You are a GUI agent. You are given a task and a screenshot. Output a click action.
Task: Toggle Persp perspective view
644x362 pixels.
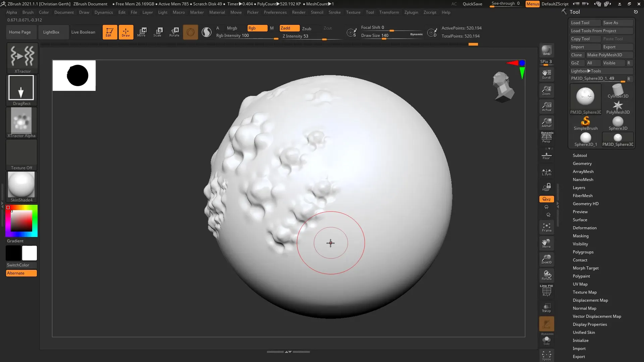(546, 137)
